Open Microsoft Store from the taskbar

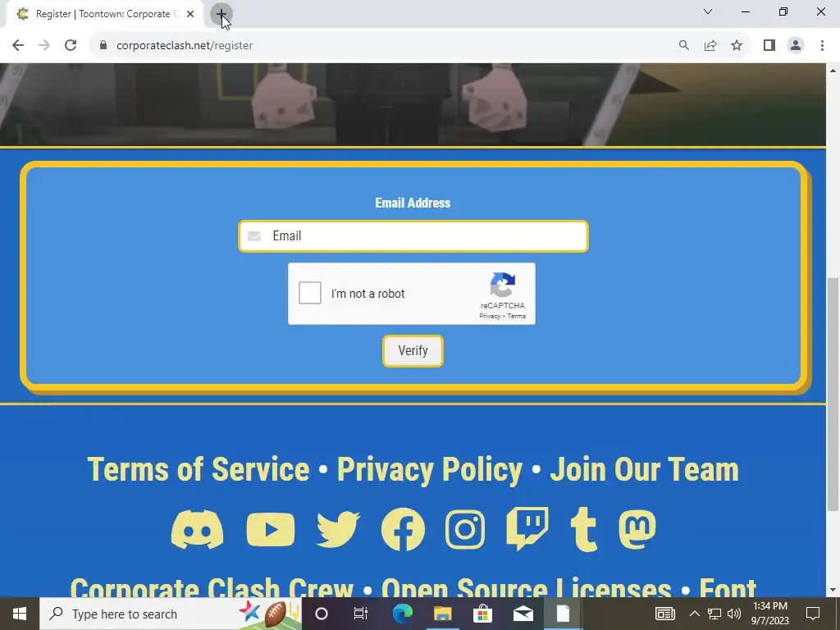[x=482, y=614]
